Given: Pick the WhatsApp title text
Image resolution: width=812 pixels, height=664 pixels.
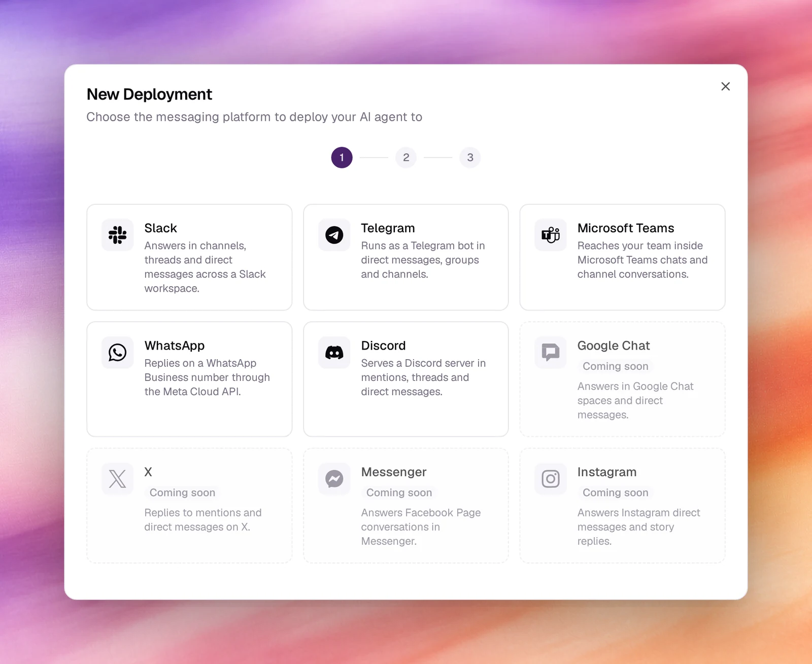Looking at the screenshot, I should coord(175,346).
